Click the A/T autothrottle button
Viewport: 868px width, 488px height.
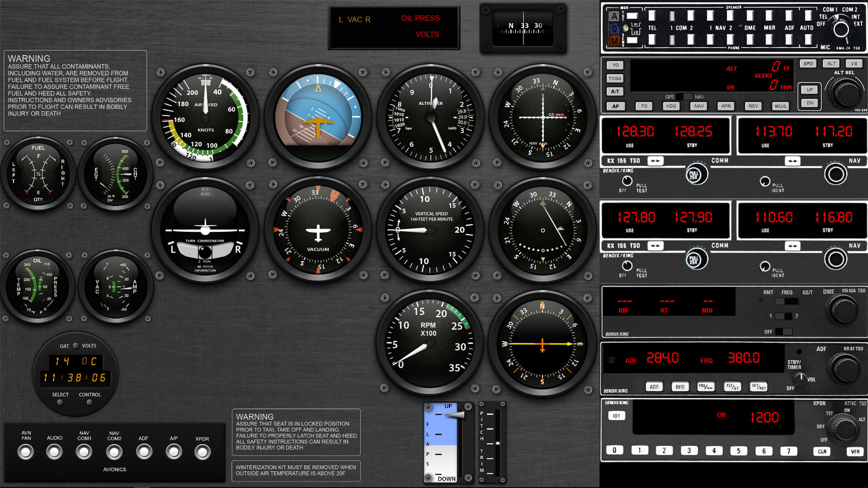(x=616, y=91)
